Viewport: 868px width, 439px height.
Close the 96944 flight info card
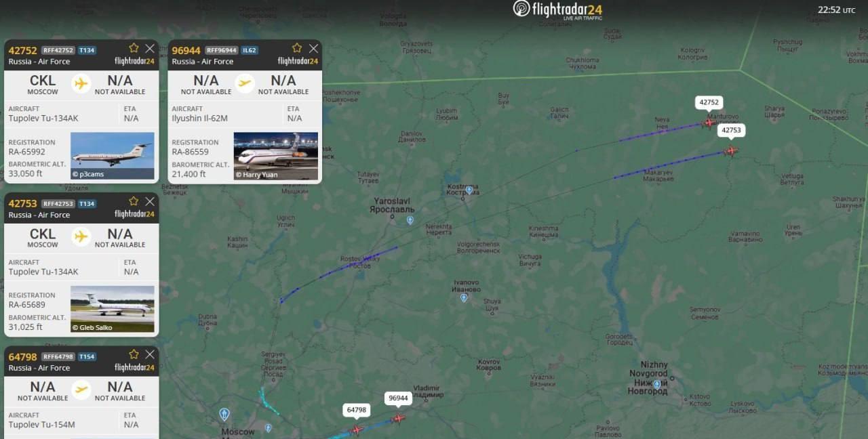point(313,48)
